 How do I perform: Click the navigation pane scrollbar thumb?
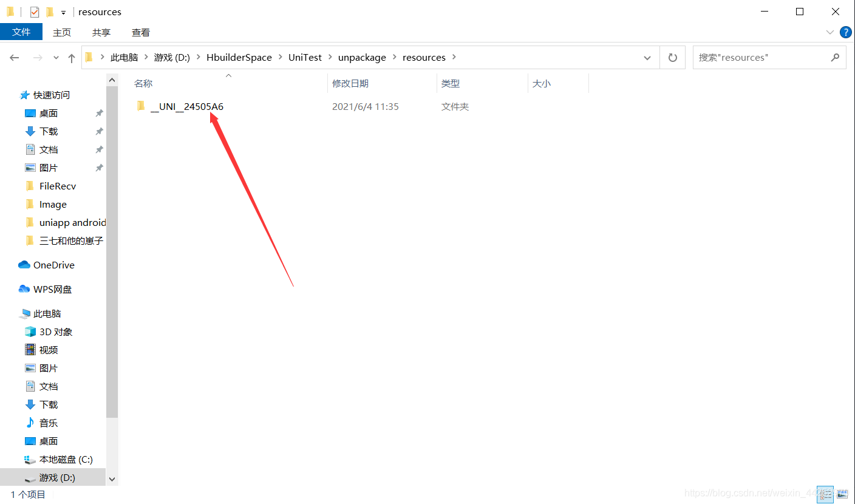tap(112, 251)
